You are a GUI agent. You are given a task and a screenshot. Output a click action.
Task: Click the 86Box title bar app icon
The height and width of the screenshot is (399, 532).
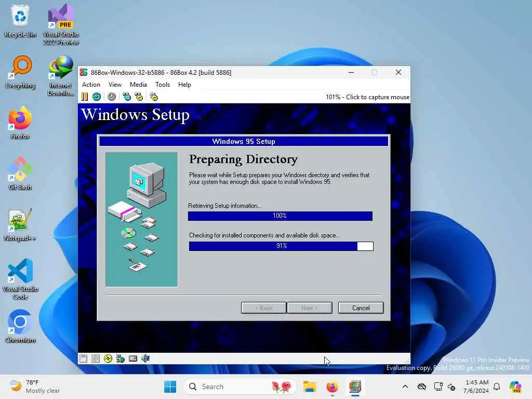click(84, 72)
